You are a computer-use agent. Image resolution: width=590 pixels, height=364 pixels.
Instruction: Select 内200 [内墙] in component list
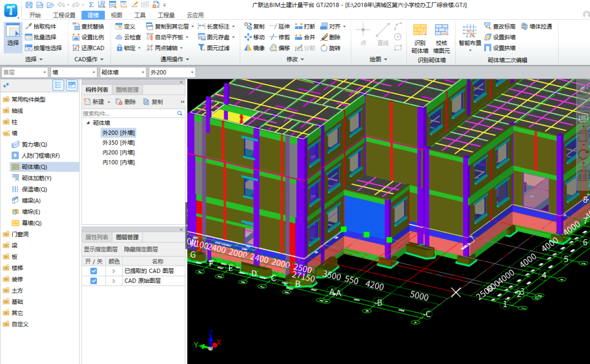click(118, 152)
